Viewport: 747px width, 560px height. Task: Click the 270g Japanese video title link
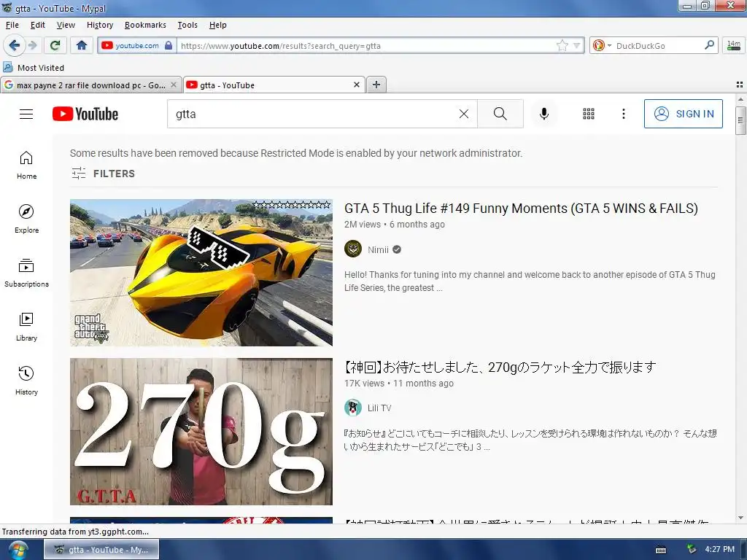[500, 367]
